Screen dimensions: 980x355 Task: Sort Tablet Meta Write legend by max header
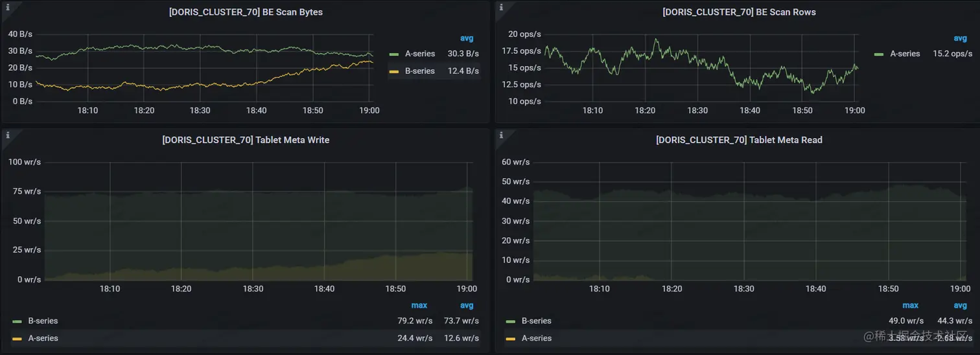419,305
